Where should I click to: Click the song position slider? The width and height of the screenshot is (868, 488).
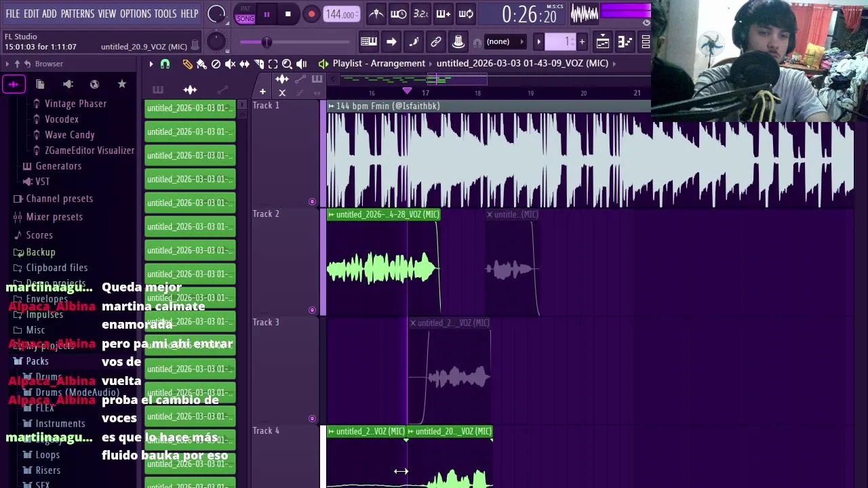(x=295, y=42)
